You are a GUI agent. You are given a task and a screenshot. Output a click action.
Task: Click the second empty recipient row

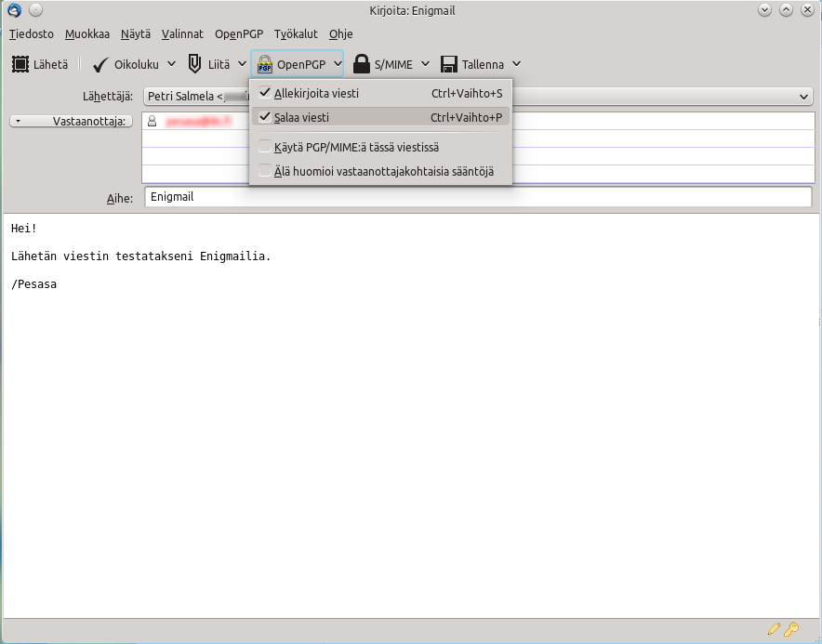[478, 138]
